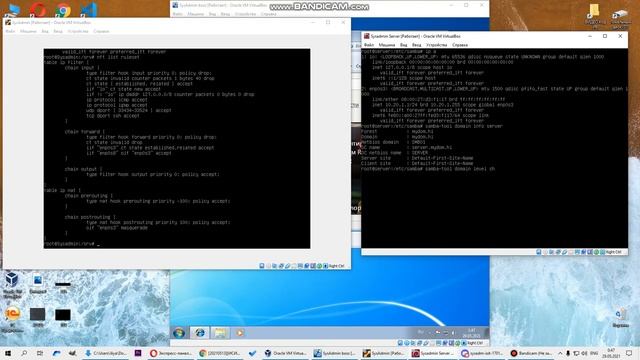
Task: Show hidden tray icons chevron
Action: (560, 353)
